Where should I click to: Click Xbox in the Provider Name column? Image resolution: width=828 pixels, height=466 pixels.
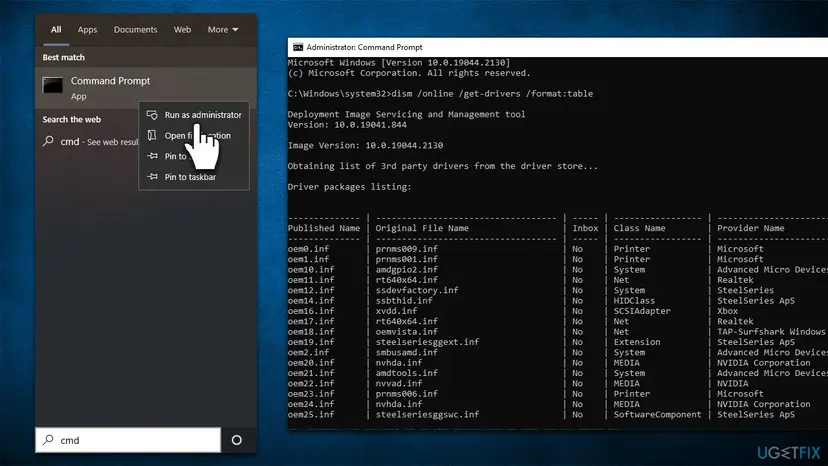[x=727, y=311]
